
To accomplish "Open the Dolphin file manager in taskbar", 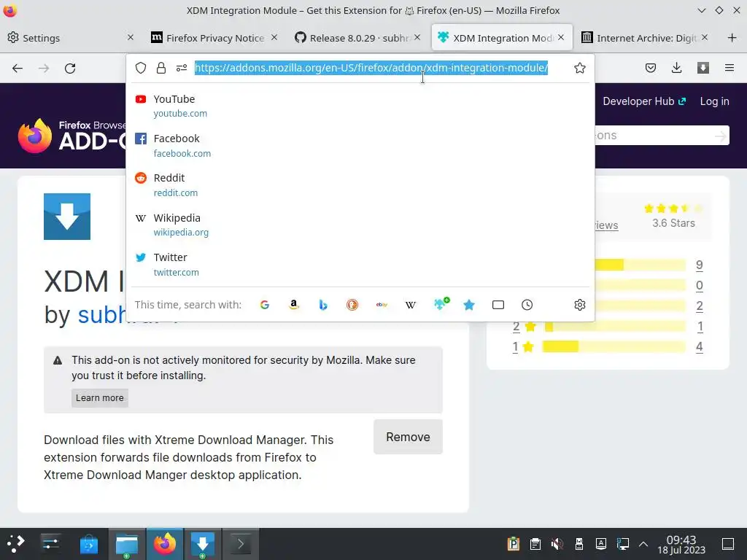I will [x=127, y=544].
